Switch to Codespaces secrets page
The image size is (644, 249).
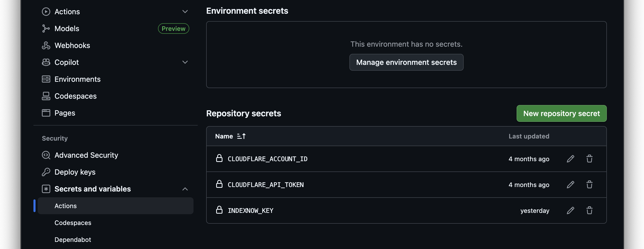pos(73,223)
